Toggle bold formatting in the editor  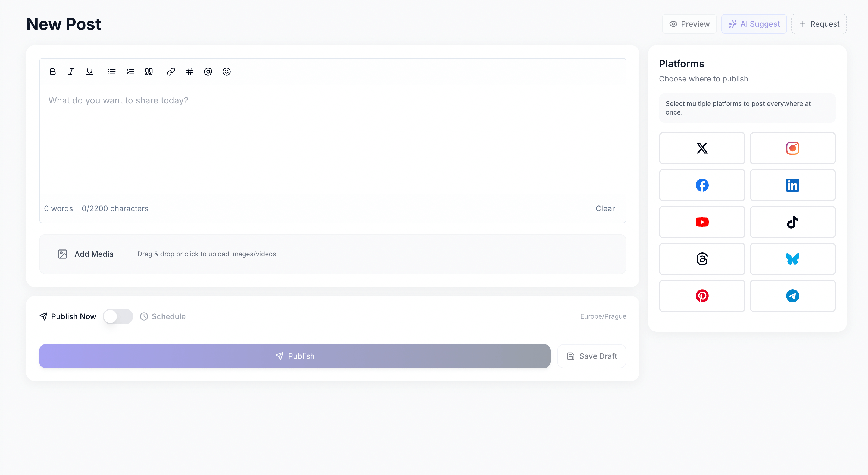[52, 71]
